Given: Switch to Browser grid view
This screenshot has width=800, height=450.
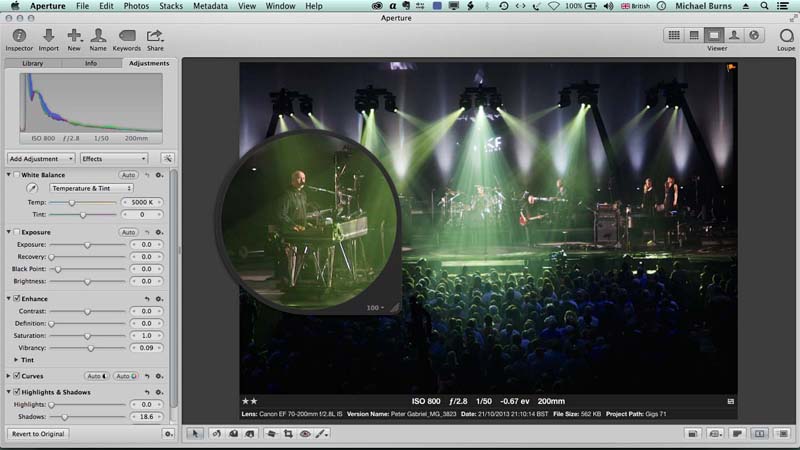Looking at the screenshot, I should click(674, 35).
